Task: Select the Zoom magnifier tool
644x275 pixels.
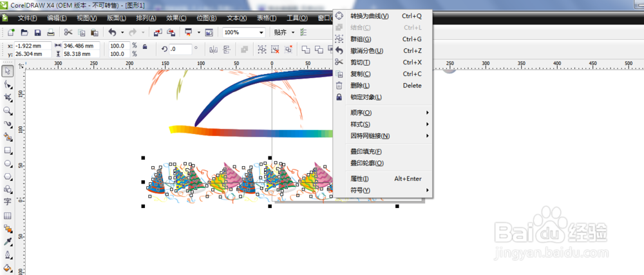Action: (x=7, y=111)
